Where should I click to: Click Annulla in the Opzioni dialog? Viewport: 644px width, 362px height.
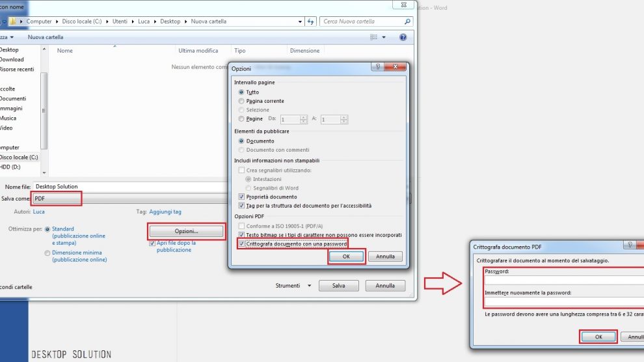385,257
